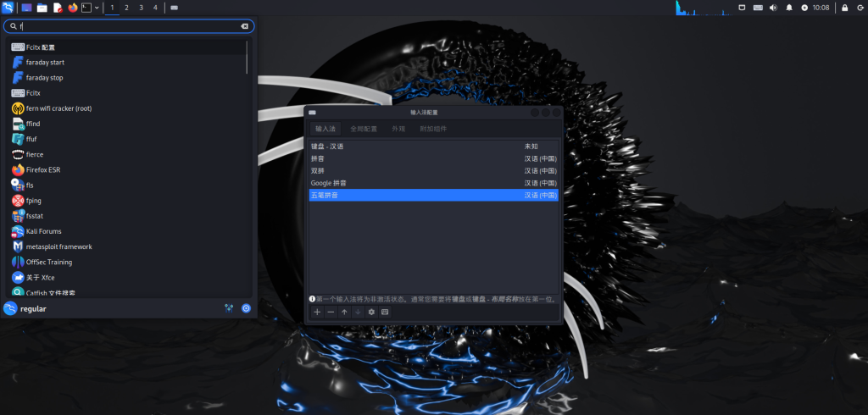Open the notifications bell icon
Screen dimensions: 868x415
[789, 8]
